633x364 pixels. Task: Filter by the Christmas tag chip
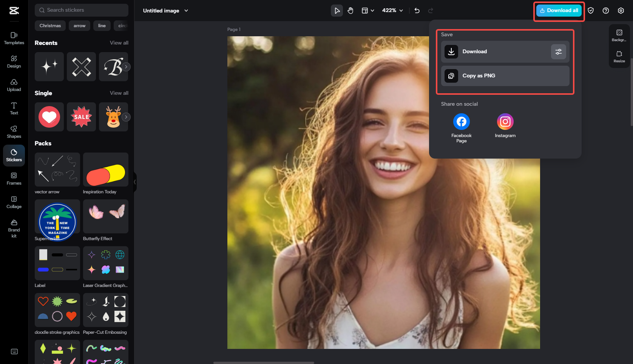tap(50, 26)
